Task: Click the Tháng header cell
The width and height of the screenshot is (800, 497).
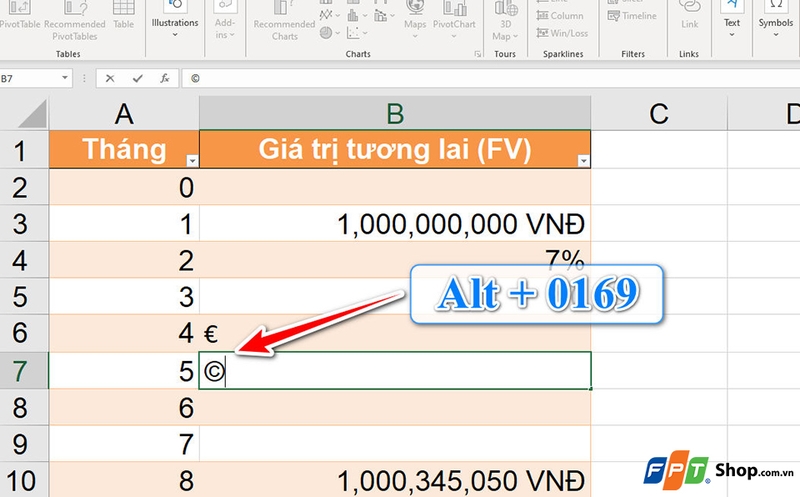Action: [x=124, y=150]
